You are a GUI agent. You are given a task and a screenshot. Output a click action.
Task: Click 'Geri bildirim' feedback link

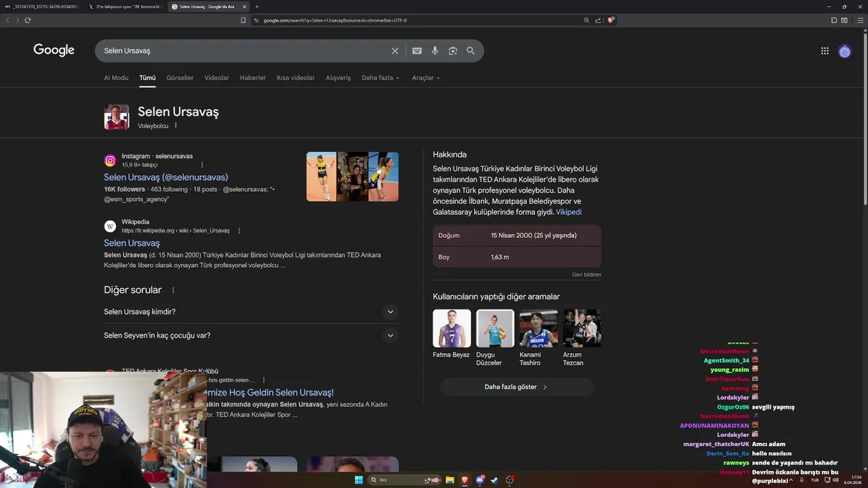click(587, 274)
